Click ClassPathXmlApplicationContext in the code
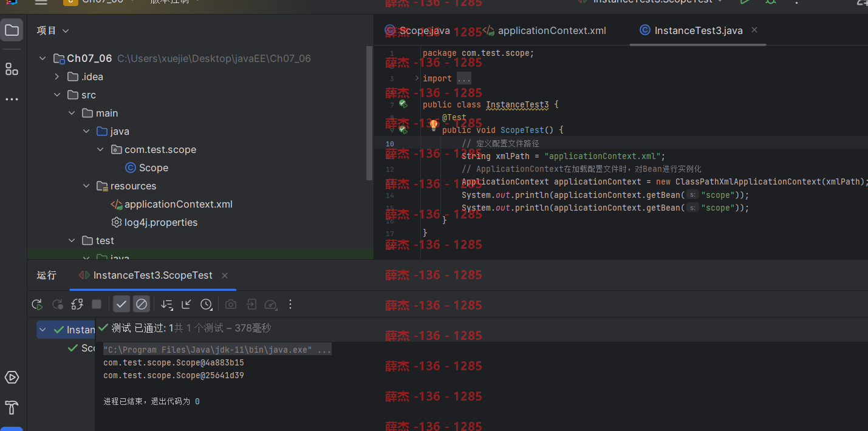The width and height of the screenshot is (868, 431). (747, 182)
